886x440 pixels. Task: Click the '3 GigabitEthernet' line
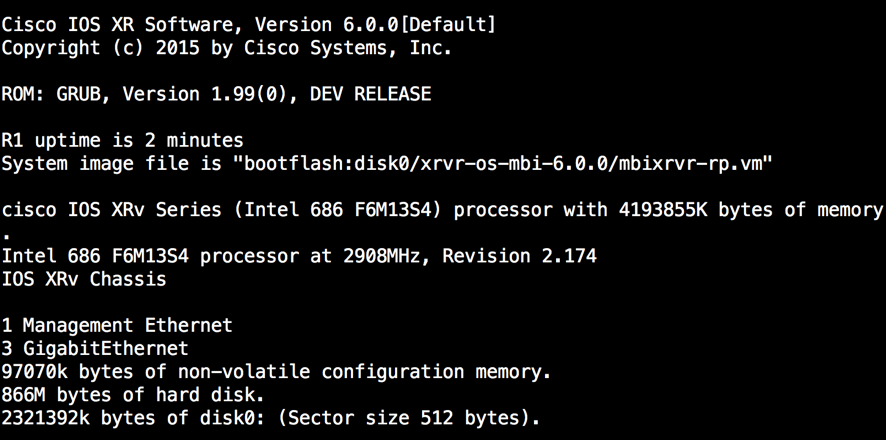(x=95, y=349)
